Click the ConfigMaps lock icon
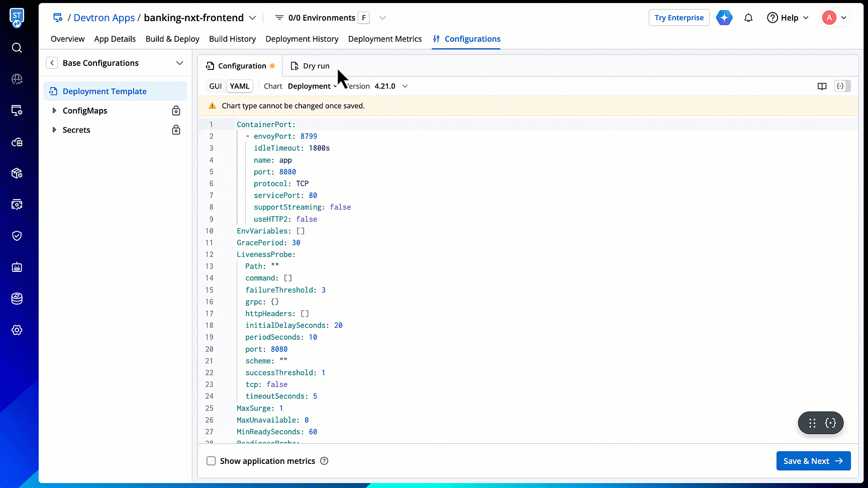 tap(176, 111)
